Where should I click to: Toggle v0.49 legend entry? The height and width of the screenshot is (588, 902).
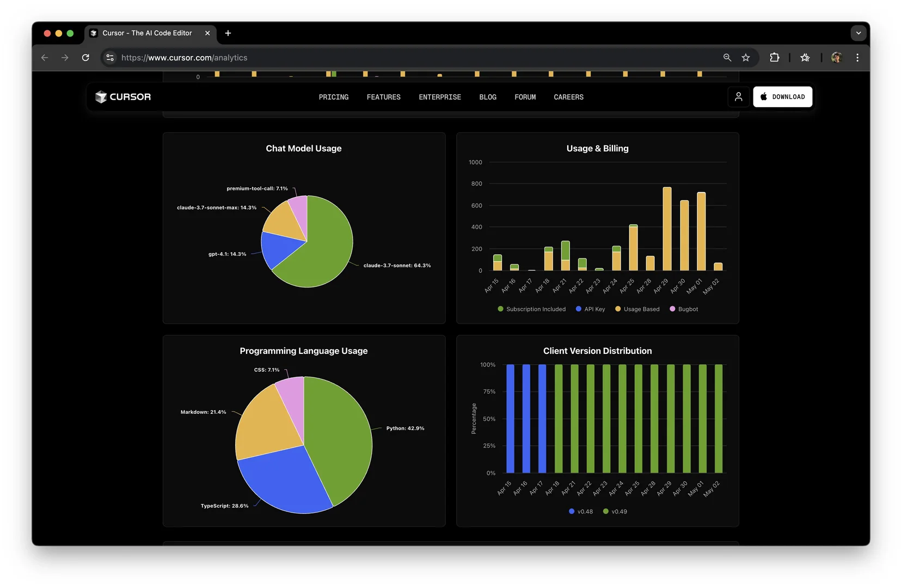coord(615,512)
